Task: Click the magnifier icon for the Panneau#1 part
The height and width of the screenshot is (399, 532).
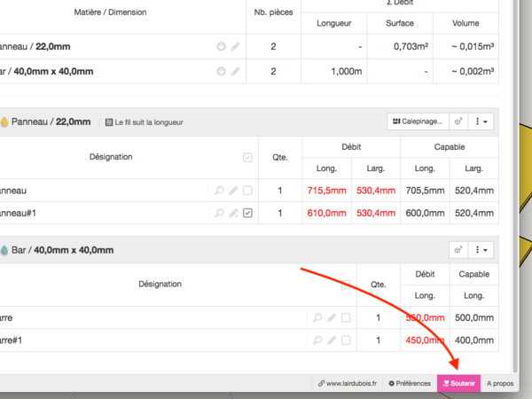Action: tap(220, 213)
